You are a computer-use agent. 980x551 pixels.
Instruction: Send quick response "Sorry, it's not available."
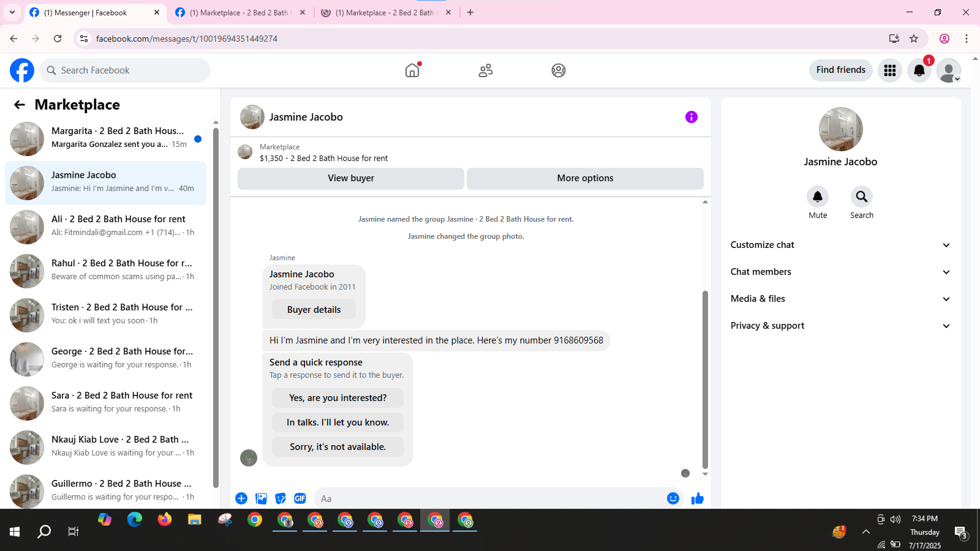tap(337, 447)
